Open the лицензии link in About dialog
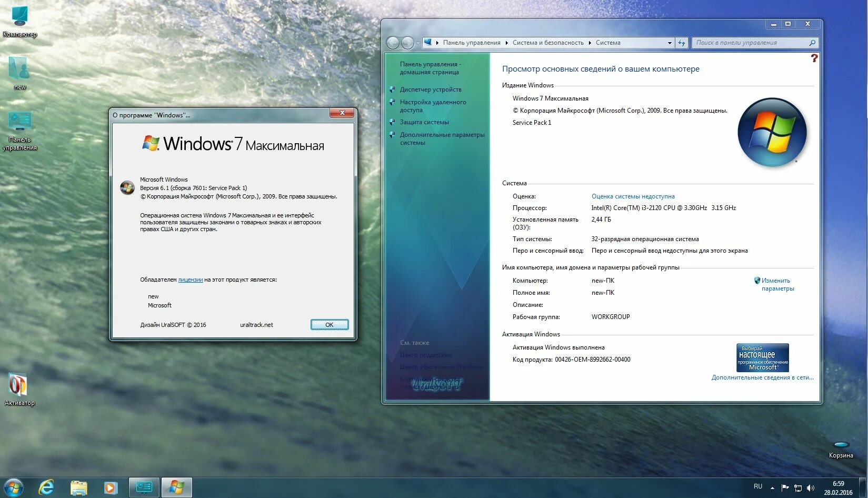This screenshot has width=868, height=498. (x=191, y=280)
